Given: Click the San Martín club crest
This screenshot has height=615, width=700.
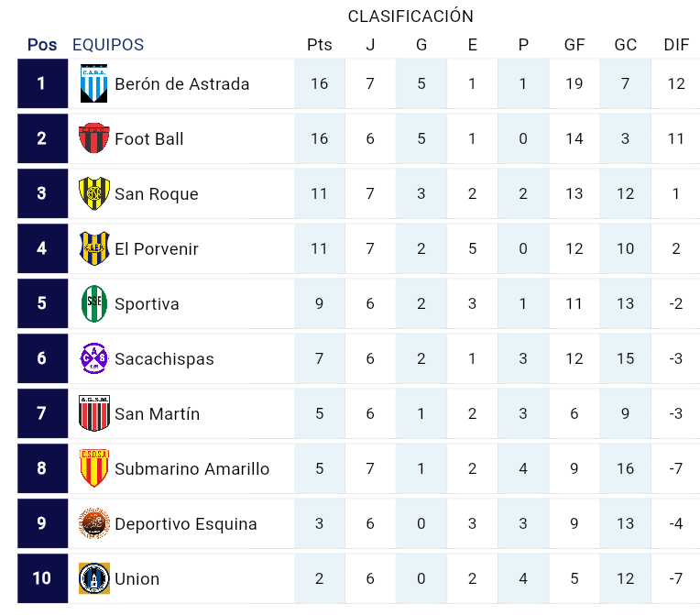Looking at the screenshot, I should pyautogui.click(x=94, y=413).
